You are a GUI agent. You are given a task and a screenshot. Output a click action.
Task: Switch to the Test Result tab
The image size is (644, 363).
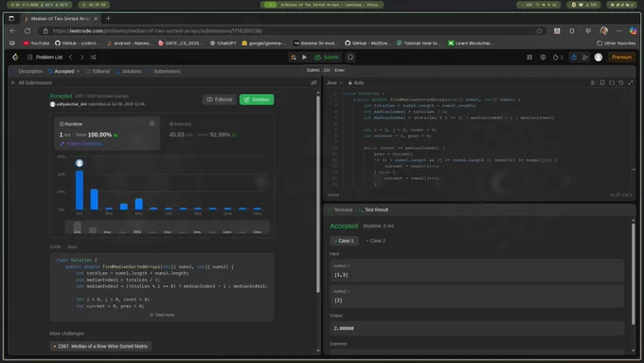(x=373, y=209)
